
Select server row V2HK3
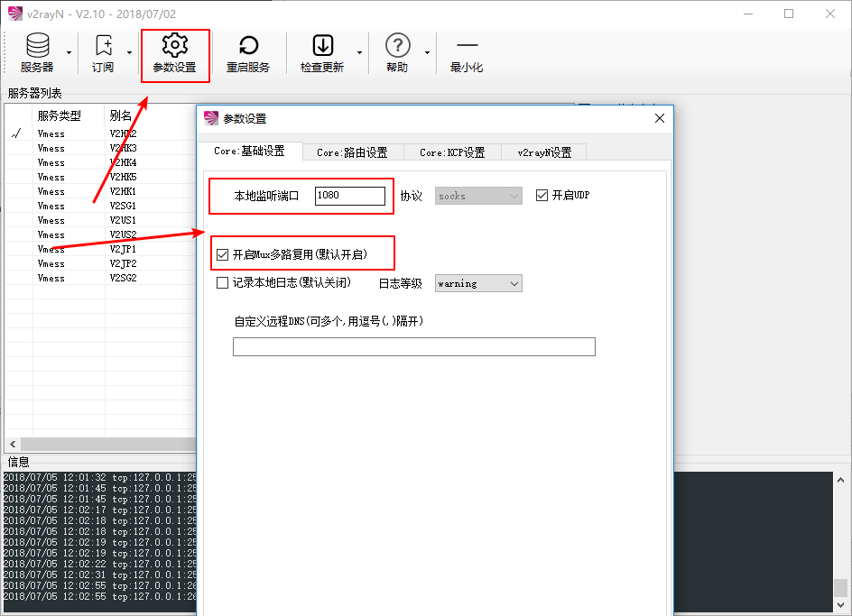(100, 148)
